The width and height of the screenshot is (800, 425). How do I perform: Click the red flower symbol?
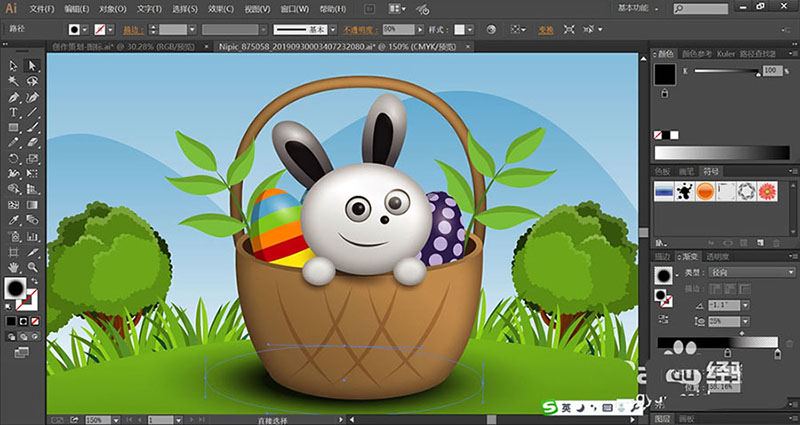coord(768,191)
